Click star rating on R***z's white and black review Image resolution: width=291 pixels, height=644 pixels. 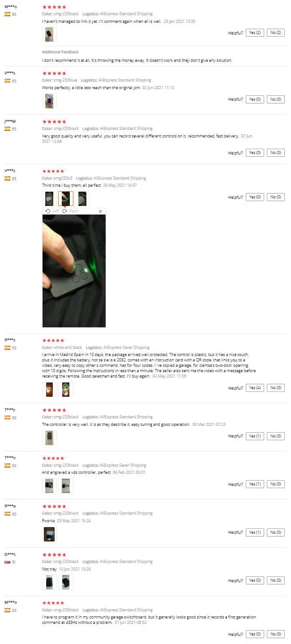pyautogui.click(x=54, y=340)
